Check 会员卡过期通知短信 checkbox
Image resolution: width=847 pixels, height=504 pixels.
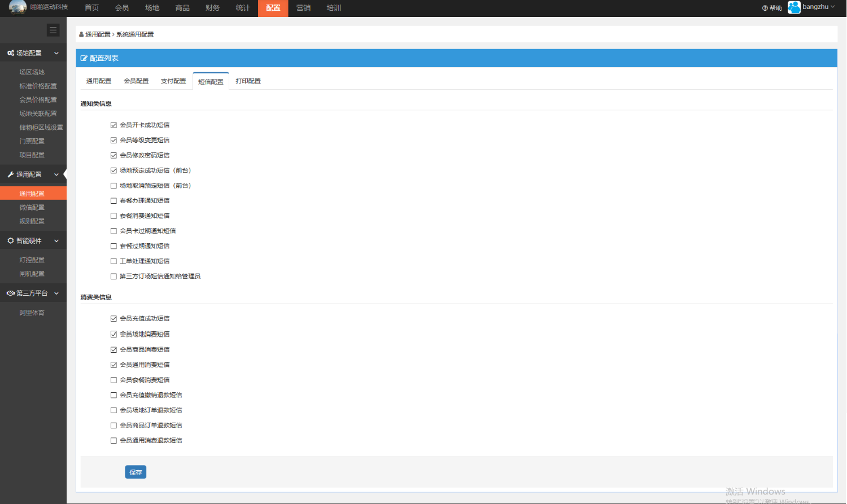click(113, 231)
